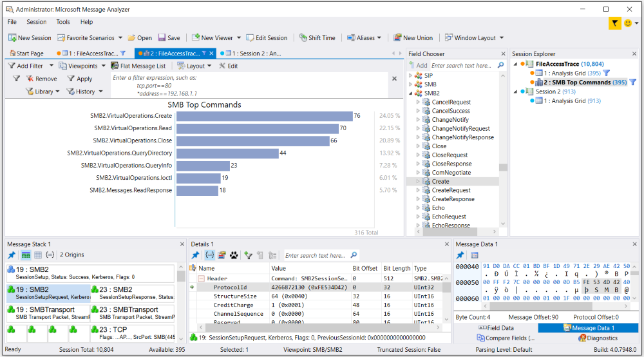Image resolution: width=644 pixels, height=357 pixels.
Task: Click the Shift Time tool
Action: click(316, 38)
